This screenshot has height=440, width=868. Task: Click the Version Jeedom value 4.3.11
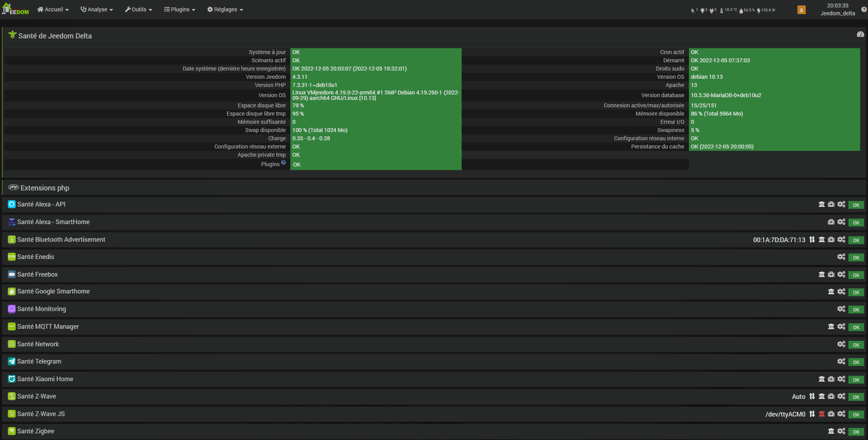click(x=300, y=77)
